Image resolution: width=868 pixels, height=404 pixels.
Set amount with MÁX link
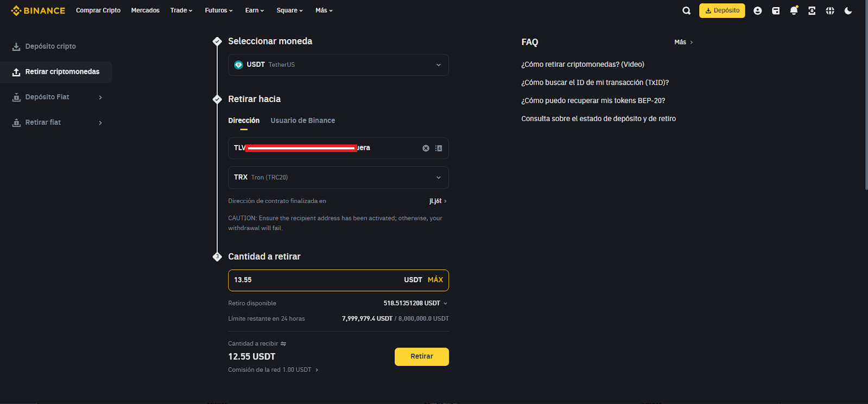tap(435, 280)
